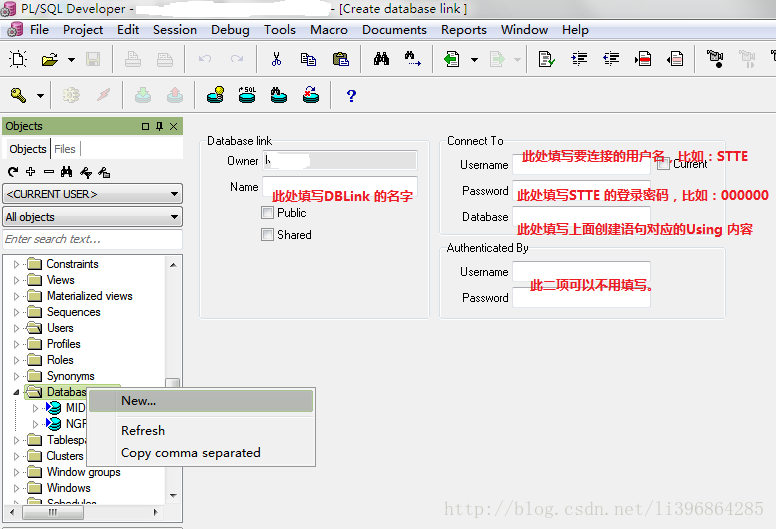Click the Print icon in toolbar
The width and height of the screenshot is (776, 529).
click(133, 59)
